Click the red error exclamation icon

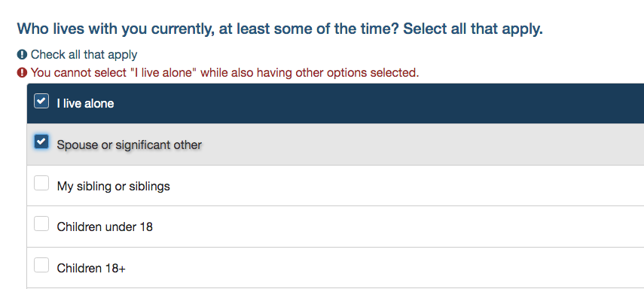coord(22,73)
